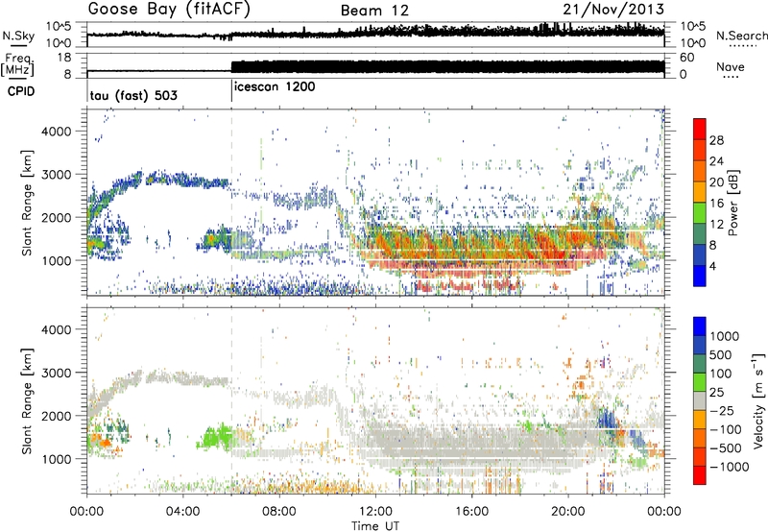Viewport: 768px width, 532px height.
Task: Click the 08:00 time tick label
Action: tap(279, 512)
